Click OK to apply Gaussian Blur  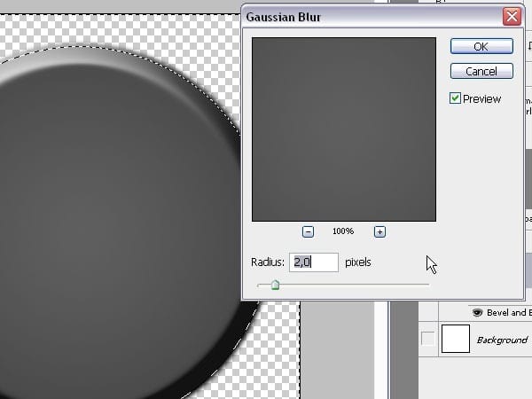coord(481,47)
